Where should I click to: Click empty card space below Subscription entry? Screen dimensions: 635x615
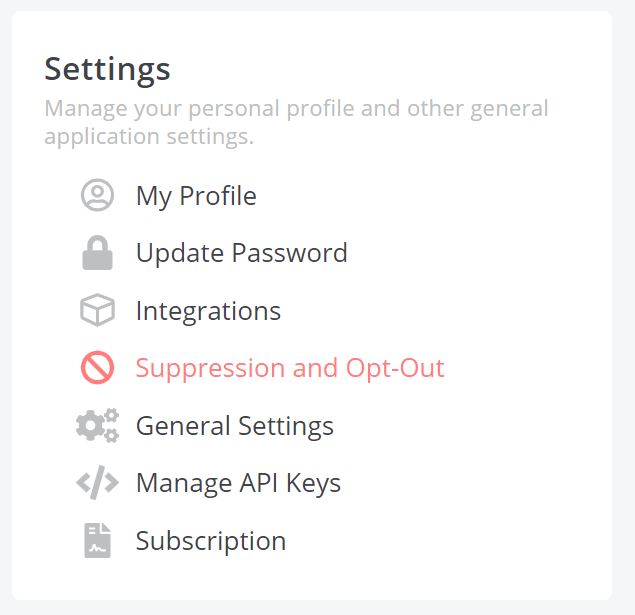coord(312,579)
